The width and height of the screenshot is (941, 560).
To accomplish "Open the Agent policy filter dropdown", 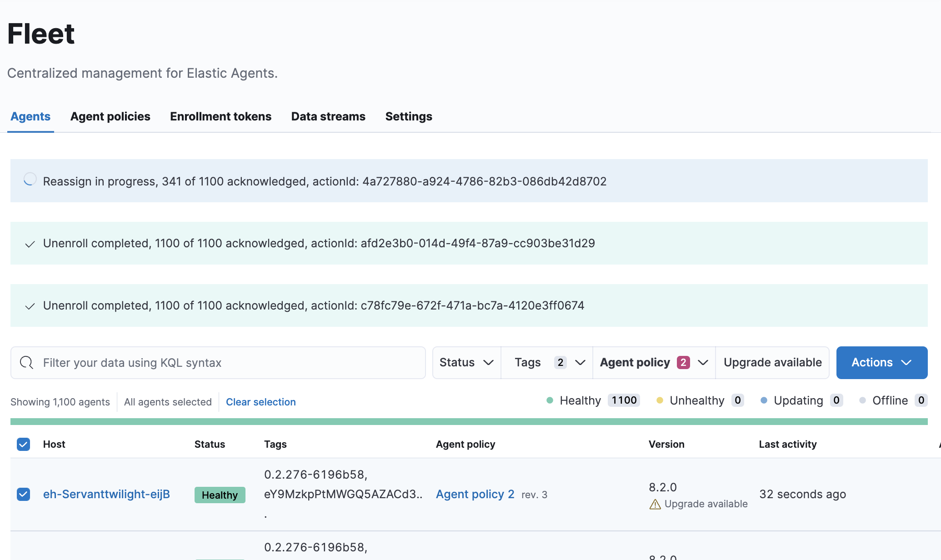I will pyautogui.click(x=654, y=362).
